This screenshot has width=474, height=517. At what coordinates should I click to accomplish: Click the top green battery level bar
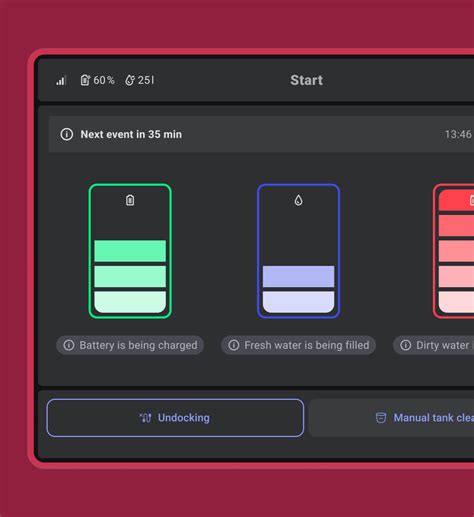coord(130,251)
